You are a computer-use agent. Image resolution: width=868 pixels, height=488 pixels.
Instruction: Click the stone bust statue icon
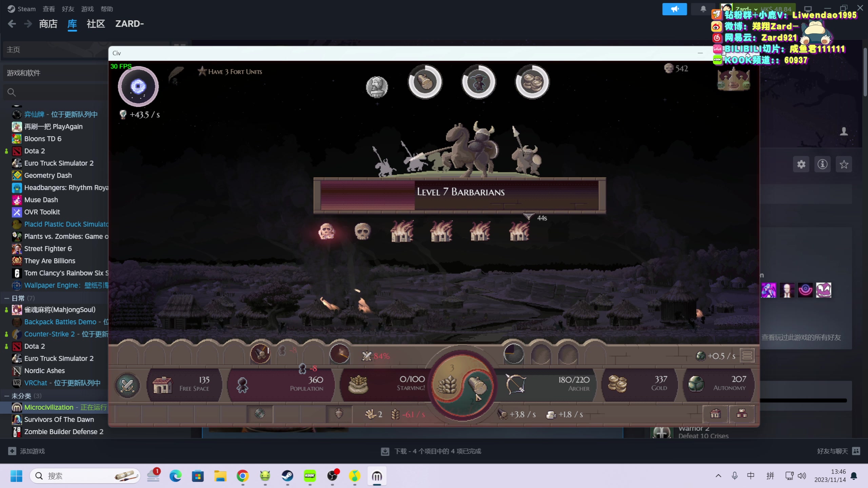tap(377, 87)
